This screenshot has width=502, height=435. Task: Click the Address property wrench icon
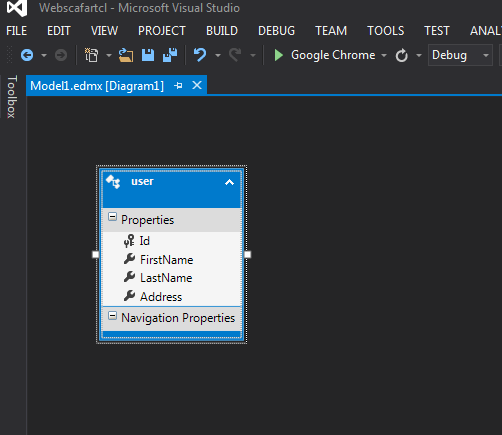[129, 296]
